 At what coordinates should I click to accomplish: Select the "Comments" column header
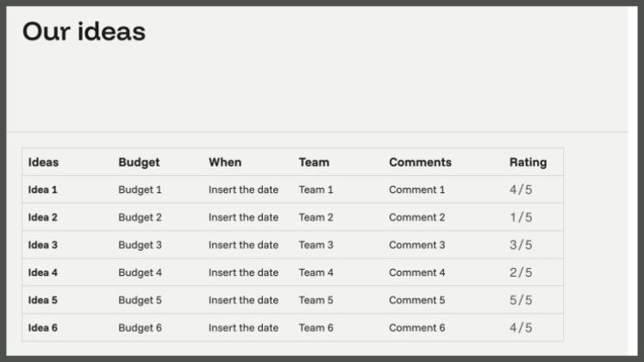coord(420,162)
